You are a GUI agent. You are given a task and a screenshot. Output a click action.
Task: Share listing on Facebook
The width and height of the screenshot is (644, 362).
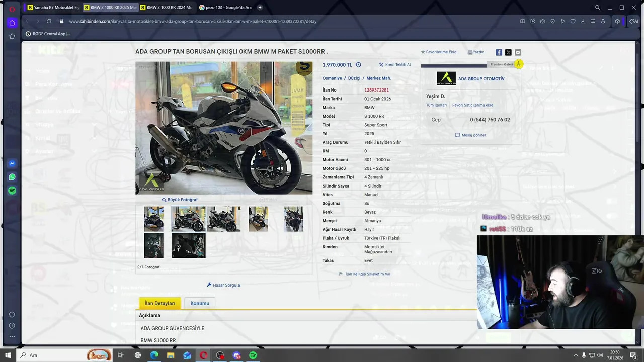coord(499,52)
